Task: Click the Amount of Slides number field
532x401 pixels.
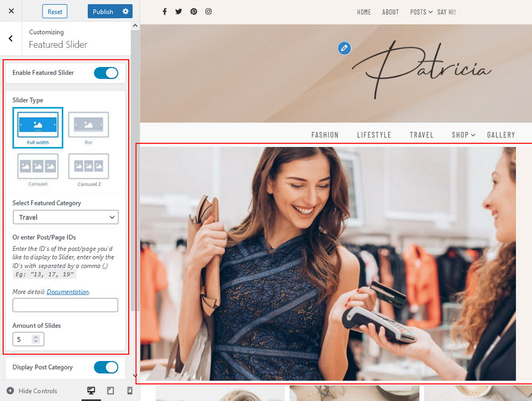Action: pos(28,339)
